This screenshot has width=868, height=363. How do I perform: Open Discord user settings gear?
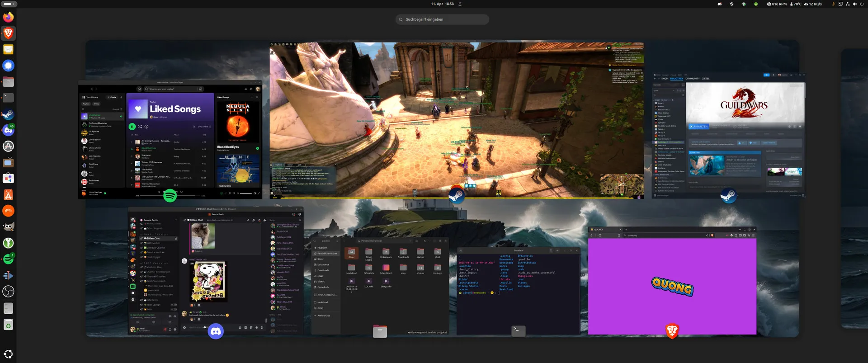click(x=175, y=330)
